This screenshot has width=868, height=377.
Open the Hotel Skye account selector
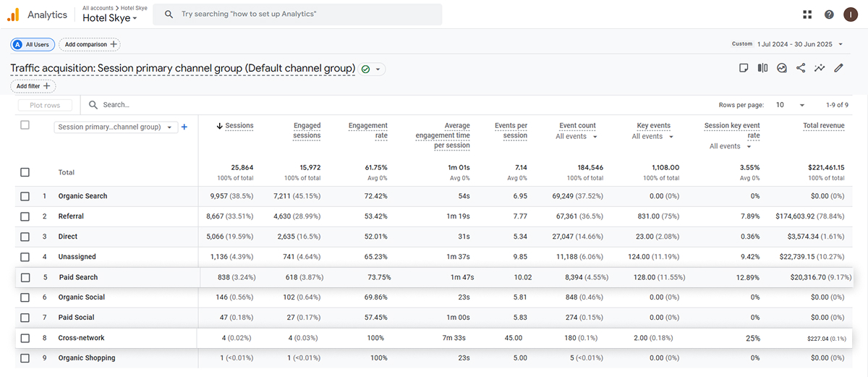pyautogui.click(x=110, y=18)
